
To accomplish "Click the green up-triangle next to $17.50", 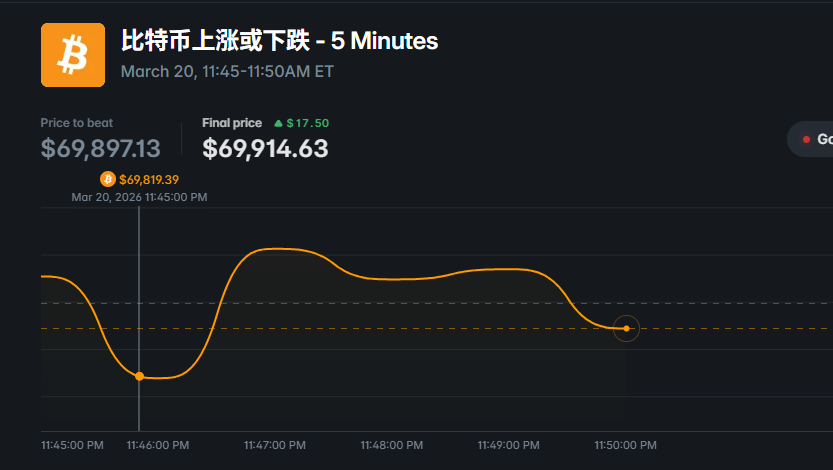I will [x=278, y=123].
